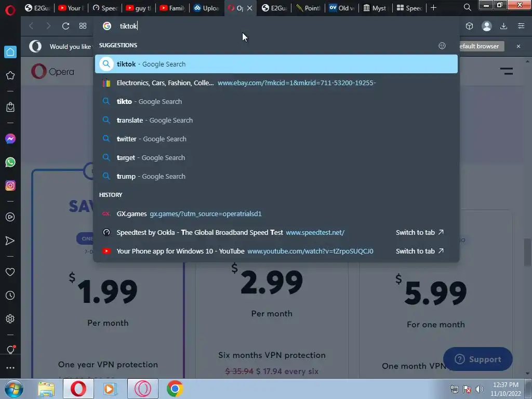This screenshot has height=399, width=532.
Task: Switch to tab for Speedtest entry
Action: (420, 232)
